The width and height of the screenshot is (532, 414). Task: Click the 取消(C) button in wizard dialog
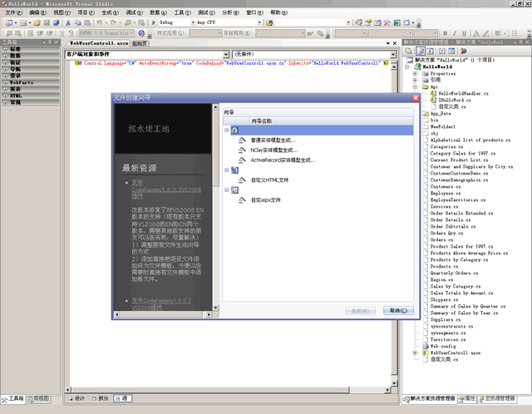pos(398,311)
